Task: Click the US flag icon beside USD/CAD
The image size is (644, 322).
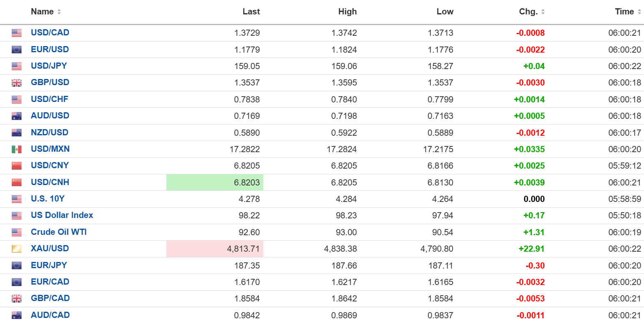Action: [16, 33]
